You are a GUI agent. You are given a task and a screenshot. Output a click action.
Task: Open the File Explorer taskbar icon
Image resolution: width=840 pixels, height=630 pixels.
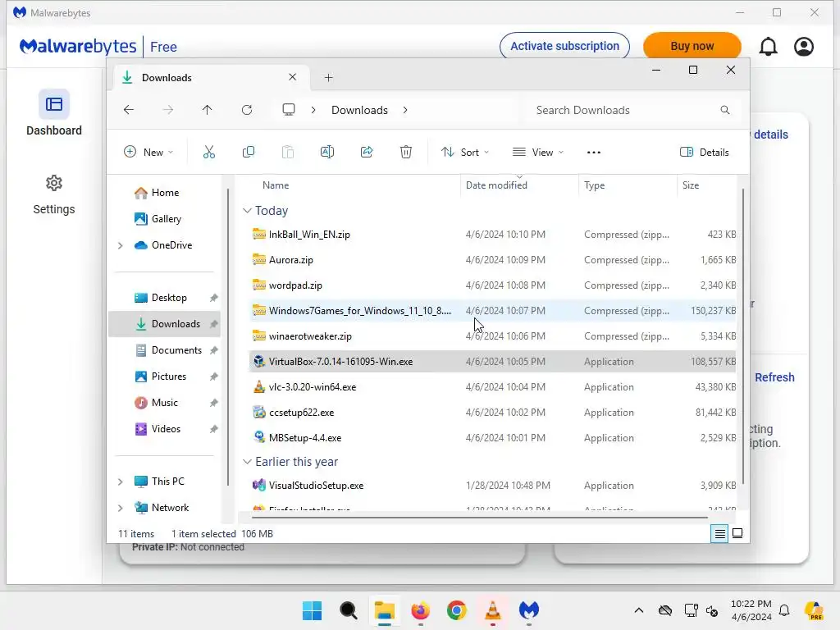tap(384, 610)
